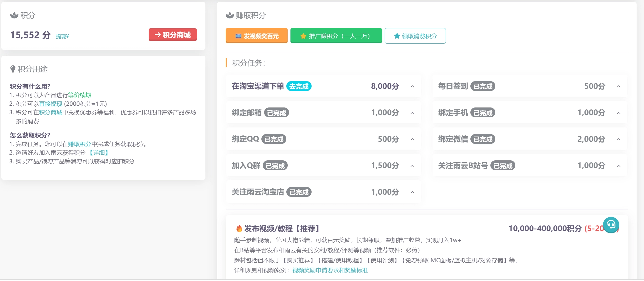Click the 提现¥ withdraw link
The height and width of the screenshot is (281, 644).
coord(62,36)
